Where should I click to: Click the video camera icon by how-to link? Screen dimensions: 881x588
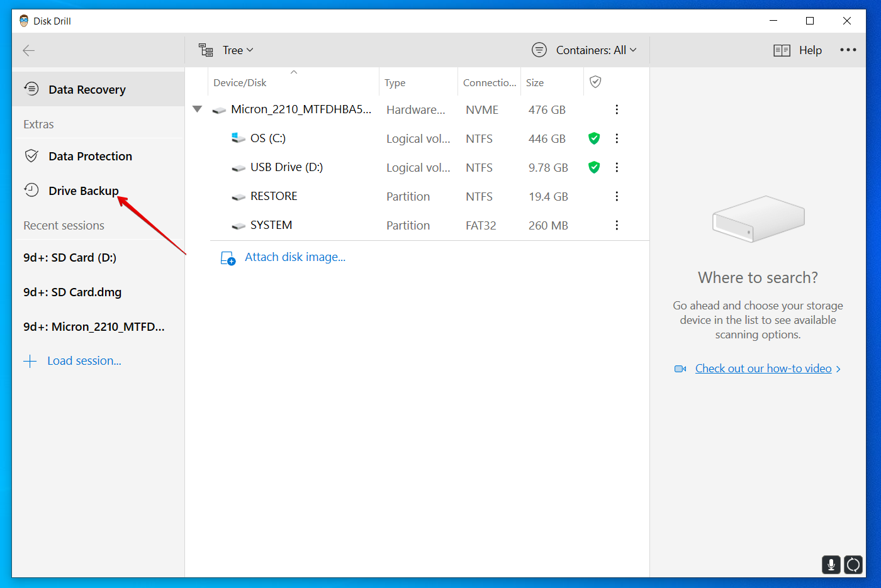click(680, 369)
